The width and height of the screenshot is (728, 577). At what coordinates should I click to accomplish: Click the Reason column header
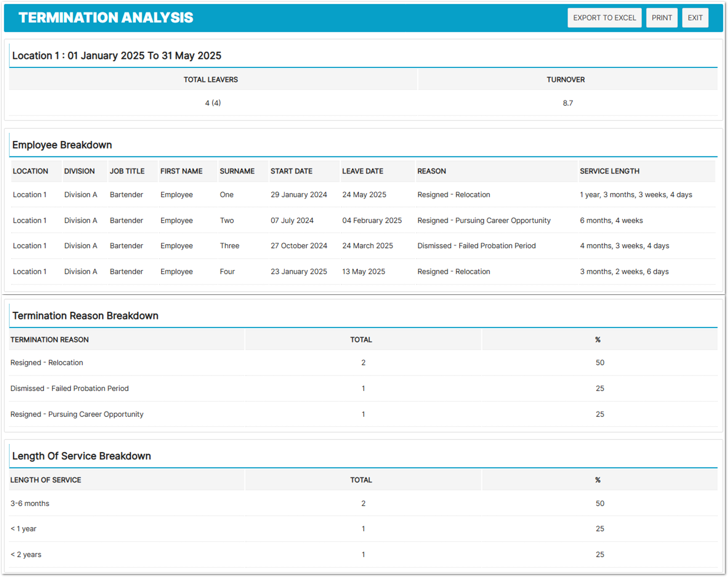coord(431,171)
